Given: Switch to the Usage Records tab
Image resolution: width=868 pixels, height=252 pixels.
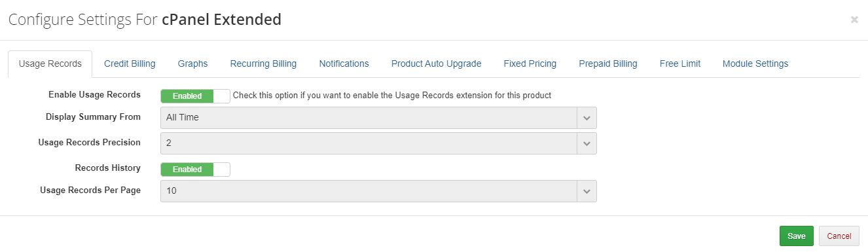Looking at the screenshot, I should click(50, 64).
